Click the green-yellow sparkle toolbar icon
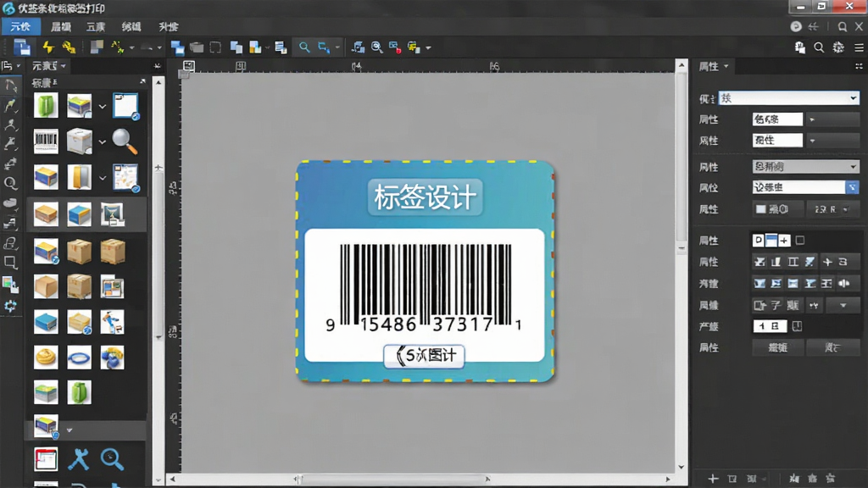 [117, 47]
